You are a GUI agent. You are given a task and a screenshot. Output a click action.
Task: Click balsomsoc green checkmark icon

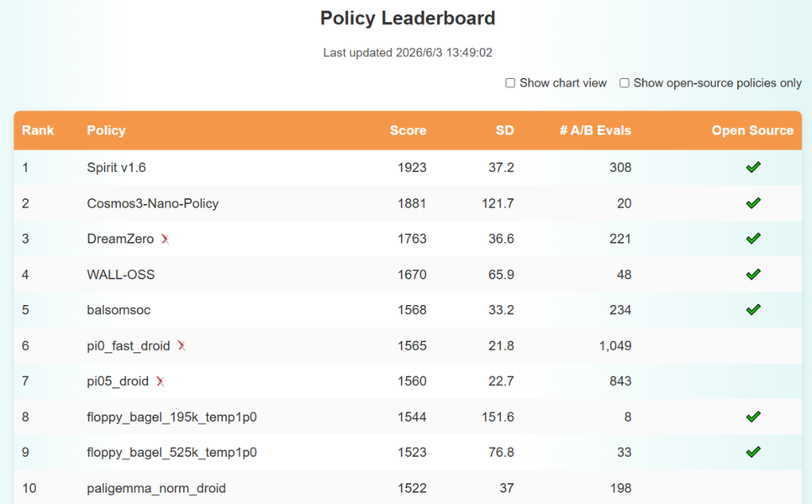click(753, 309)
